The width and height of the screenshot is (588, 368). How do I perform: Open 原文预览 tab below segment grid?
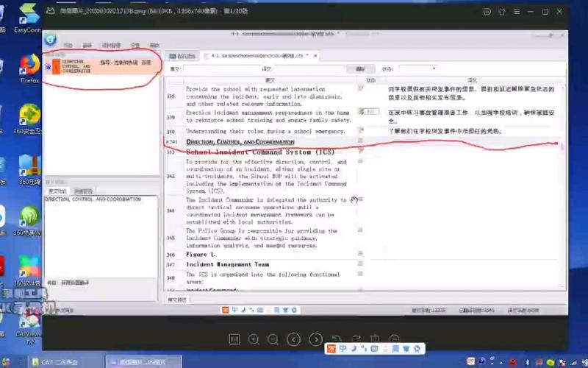tap(176, 300)
